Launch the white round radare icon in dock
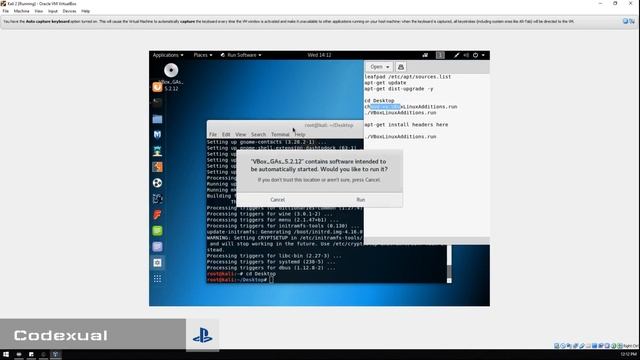Image resolution: width=640 pixels, height=360 pixels. [x=157, y=183]
